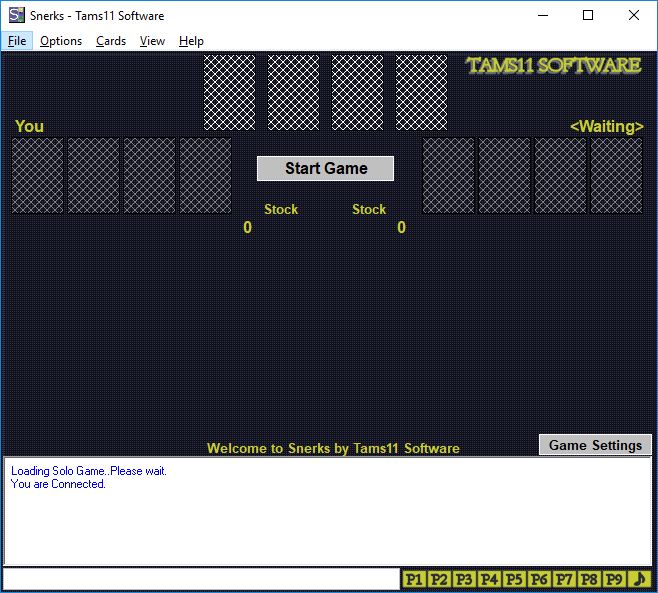Screen dimensions: 658x593
Task: Click the right Stock label
Action: pyautogui.click(x=369, y=209)
